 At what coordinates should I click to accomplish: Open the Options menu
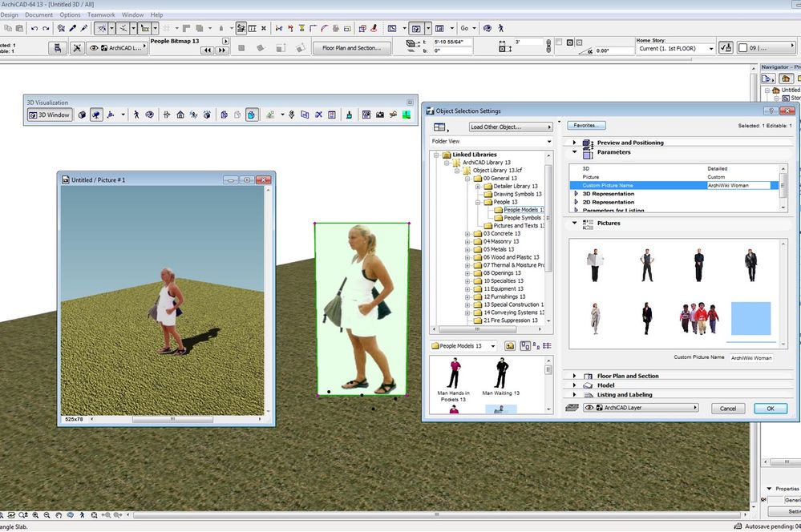tap(70, 14)
